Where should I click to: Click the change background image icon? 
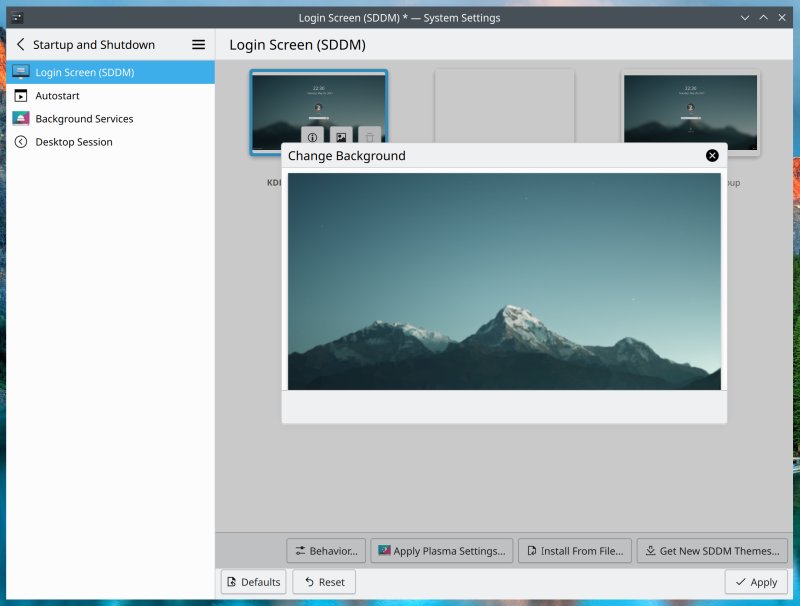coord(341,137)
